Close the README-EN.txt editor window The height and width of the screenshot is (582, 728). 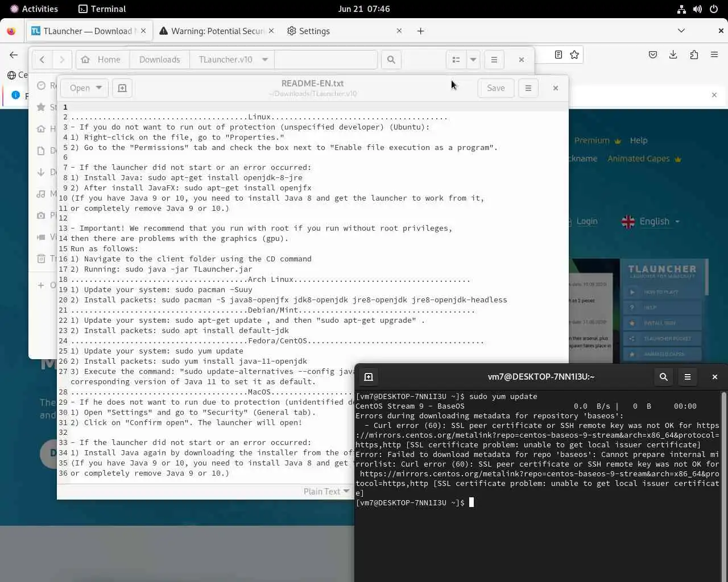tap(556, 88)
